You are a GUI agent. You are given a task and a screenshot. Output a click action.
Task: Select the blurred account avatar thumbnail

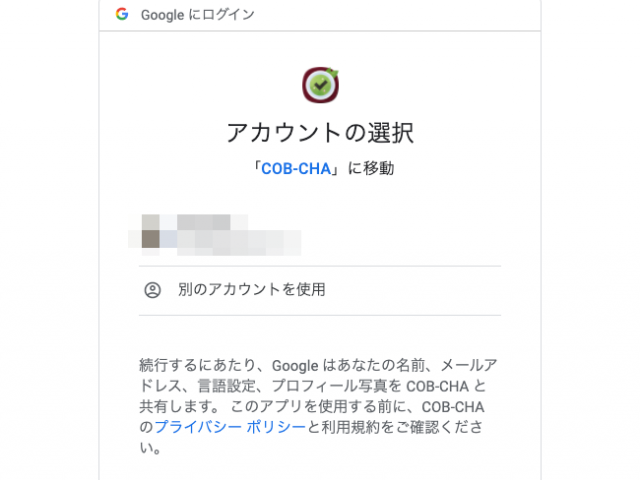tap(152, 231)
